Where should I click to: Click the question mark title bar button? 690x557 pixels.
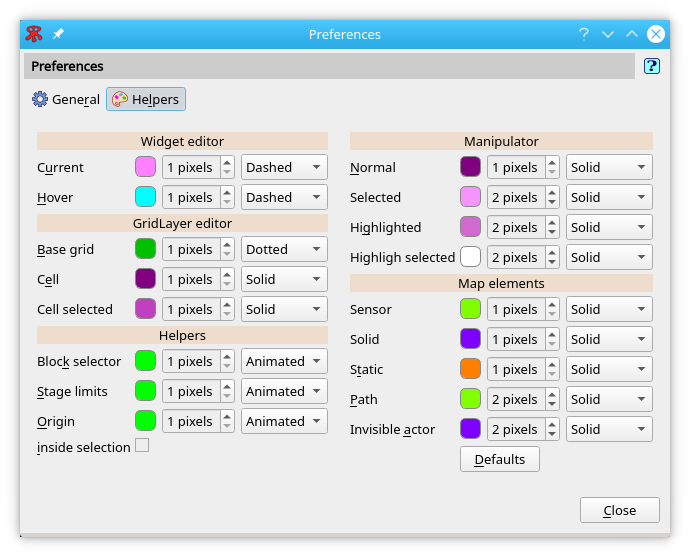click(x=584, y=34)
